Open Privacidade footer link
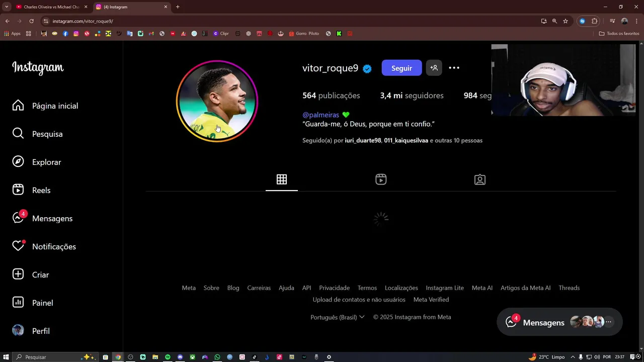 (334, 288)
